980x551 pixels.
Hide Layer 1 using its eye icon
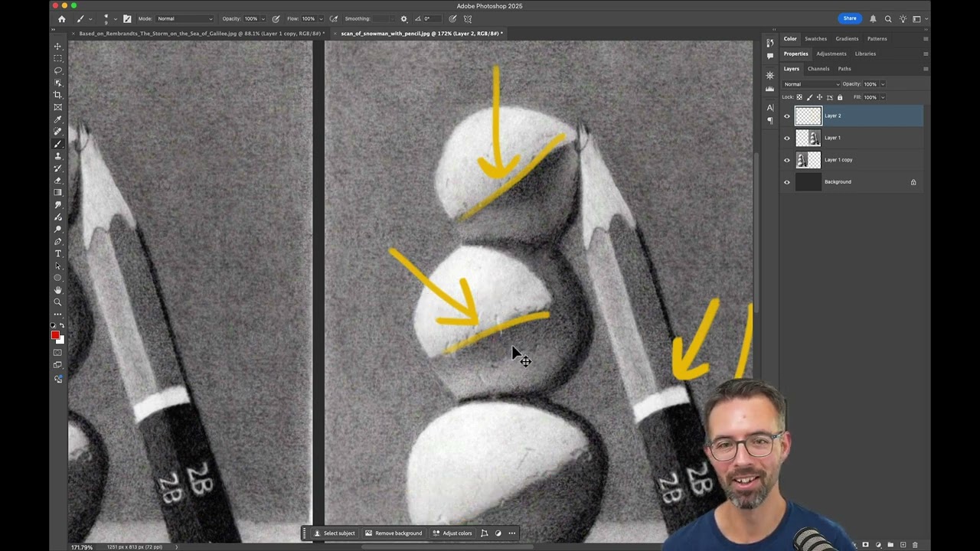point(786,139)
